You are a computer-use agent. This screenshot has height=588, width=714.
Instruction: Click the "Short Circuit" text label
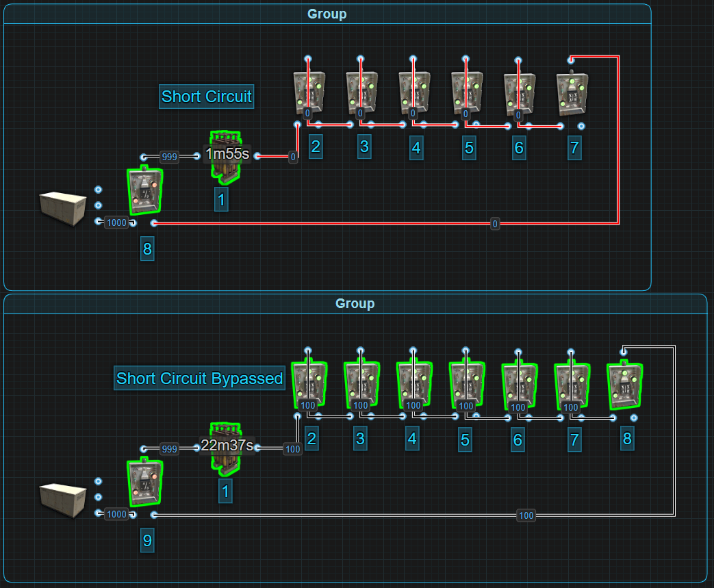point(207,97)
